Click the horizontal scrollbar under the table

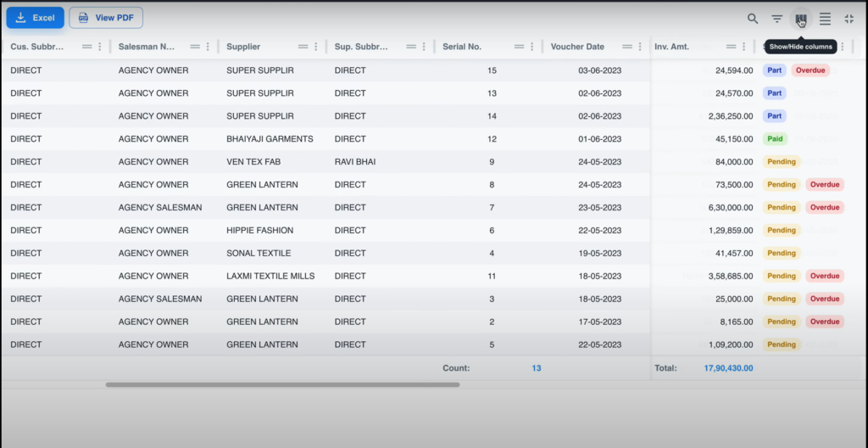282,384
